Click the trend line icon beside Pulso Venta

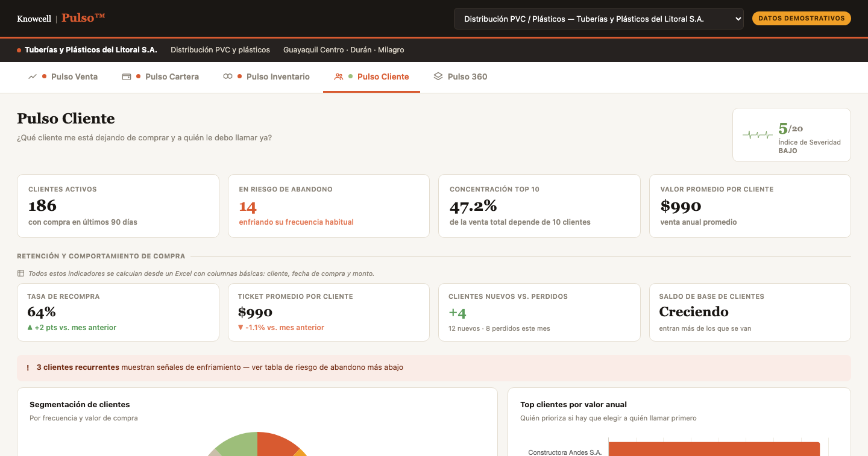[33, 77]
